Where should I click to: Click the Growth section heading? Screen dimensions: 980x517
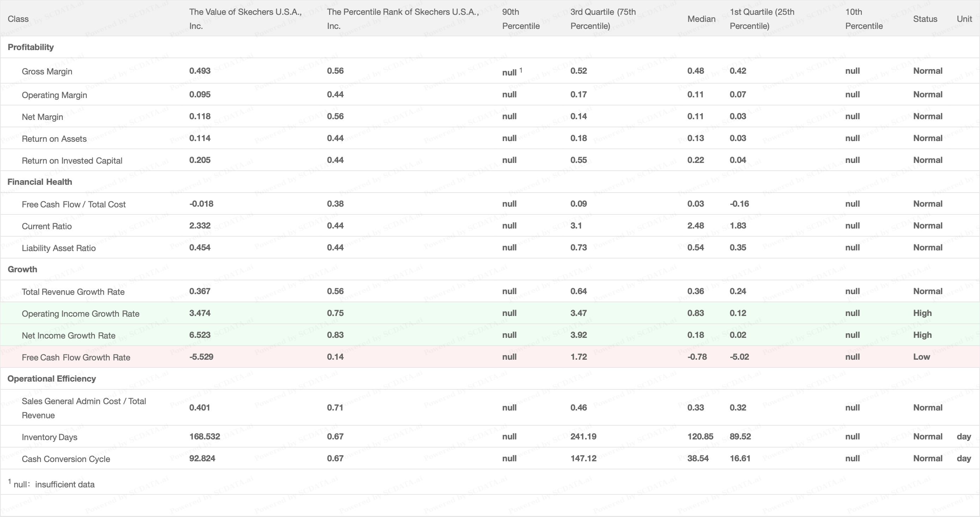(x=22, y=269)
